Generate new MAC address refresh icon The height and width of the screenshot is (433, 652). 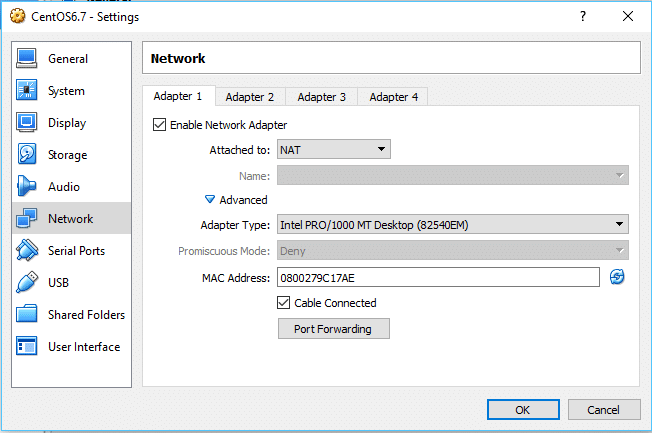pos(617,277)
